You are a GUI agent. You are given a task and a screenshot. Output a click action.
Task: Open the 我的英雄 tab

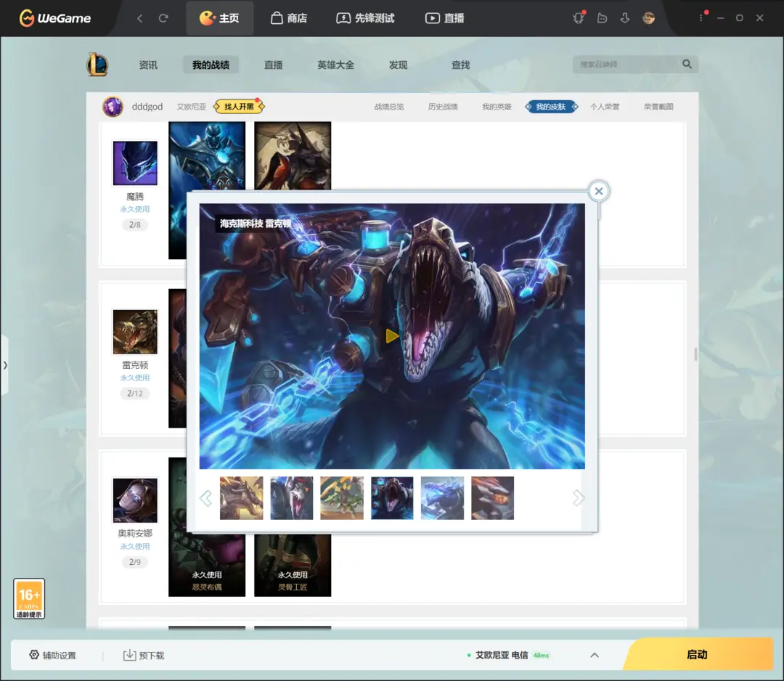pyautogui.click(x=497, y=107)
